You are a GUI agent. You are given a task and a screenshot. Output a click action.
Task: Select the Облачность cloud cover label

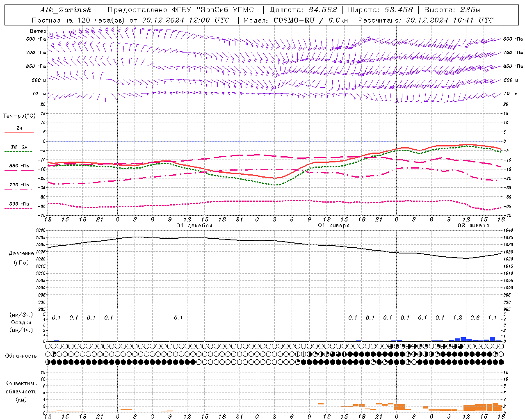click(21, 356)
